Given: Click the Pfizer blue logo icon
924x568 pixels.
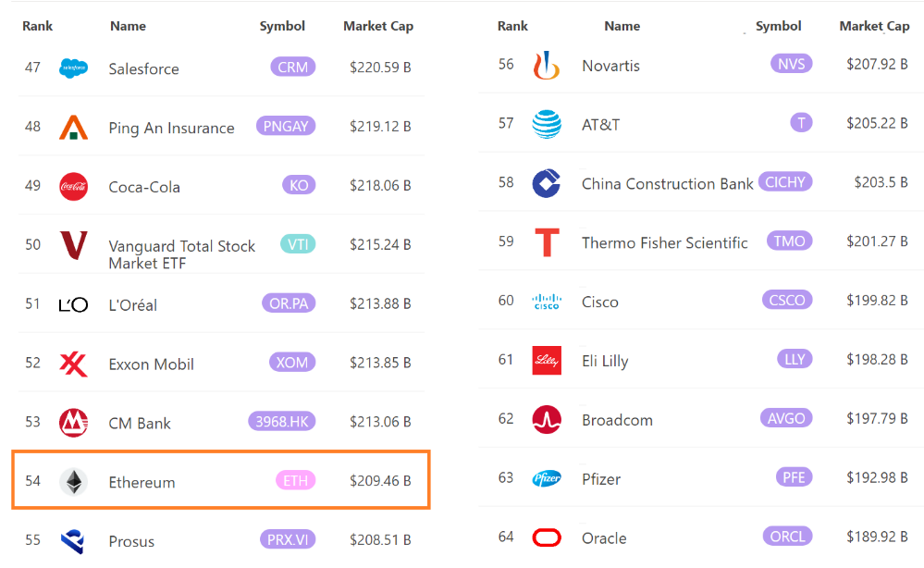Looking at the screenshot, I should click(x=547, y=479).
